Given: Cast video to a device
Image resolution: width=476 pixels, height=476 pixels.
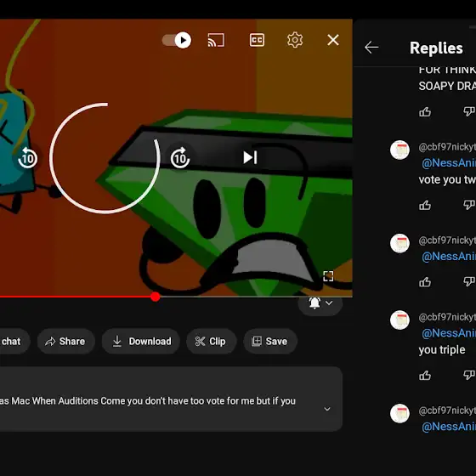Looking at the screenshot, I should pyautogui.click(x=216, y=40).
